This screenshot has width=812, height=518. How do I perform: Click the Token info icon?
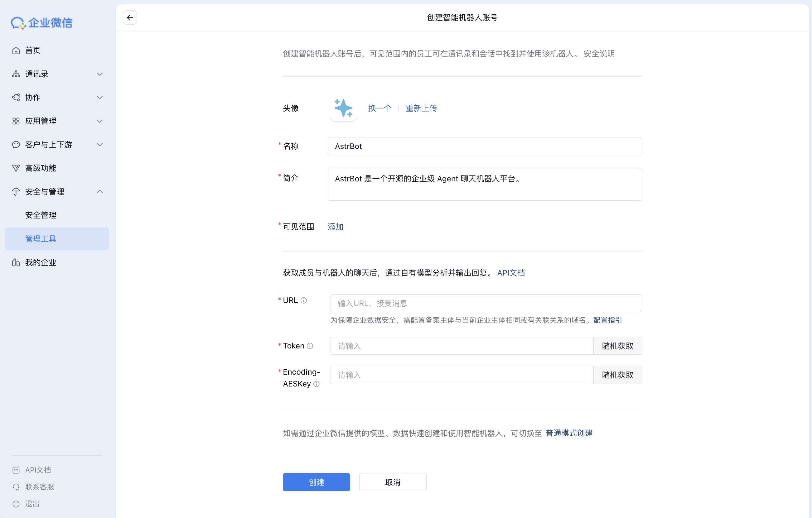point(310,346)
